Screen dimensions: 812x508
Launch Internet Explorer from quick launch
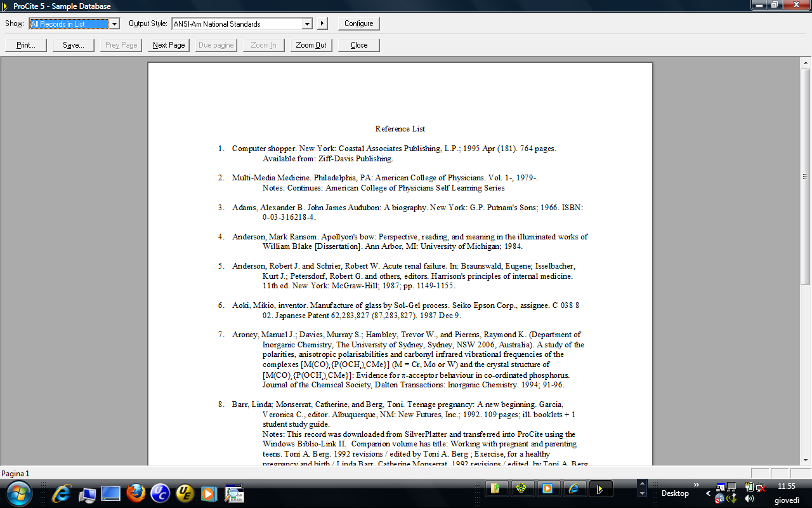pos(62,493)
